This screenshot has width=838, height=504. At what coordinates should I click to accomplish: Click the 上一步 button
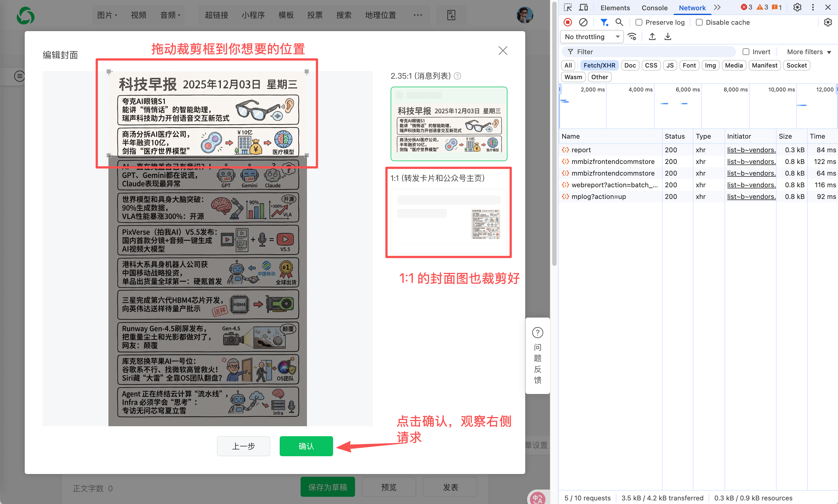pos(243,446)
